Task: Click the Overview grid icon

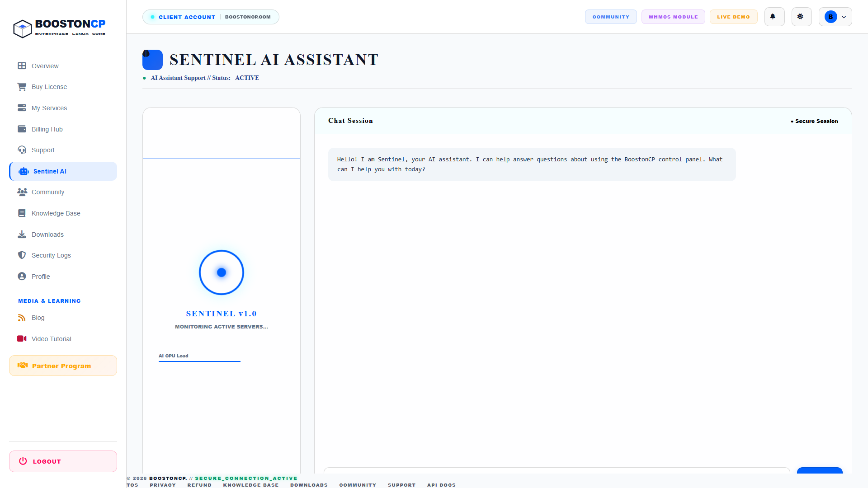Action: coord(22,66)
